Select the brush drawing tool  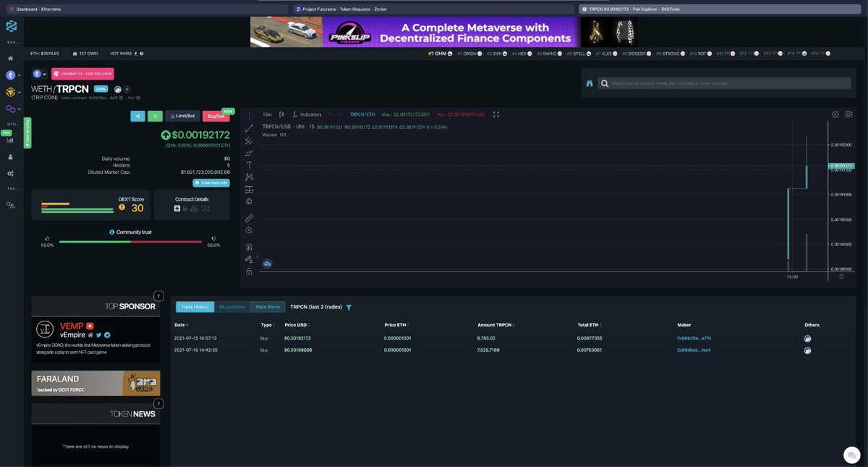tap(249, 153)
